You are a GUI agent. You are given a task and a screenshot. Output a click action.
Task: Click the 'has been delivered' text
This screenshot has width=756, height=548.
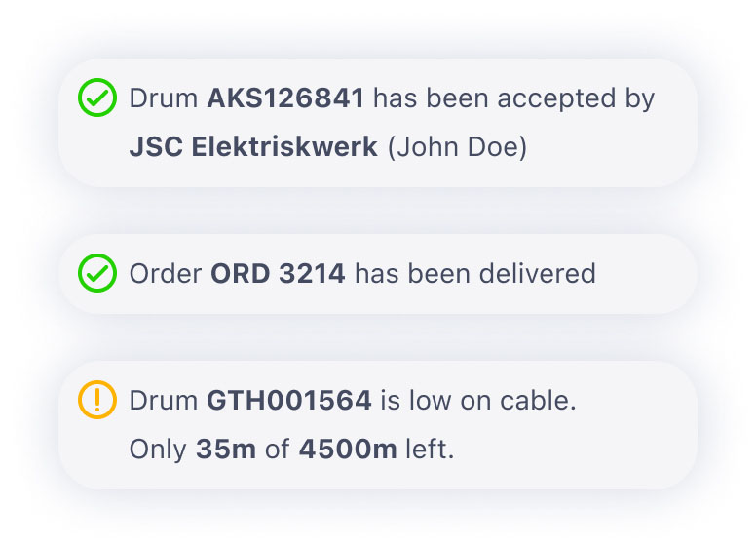click(475, 274)
